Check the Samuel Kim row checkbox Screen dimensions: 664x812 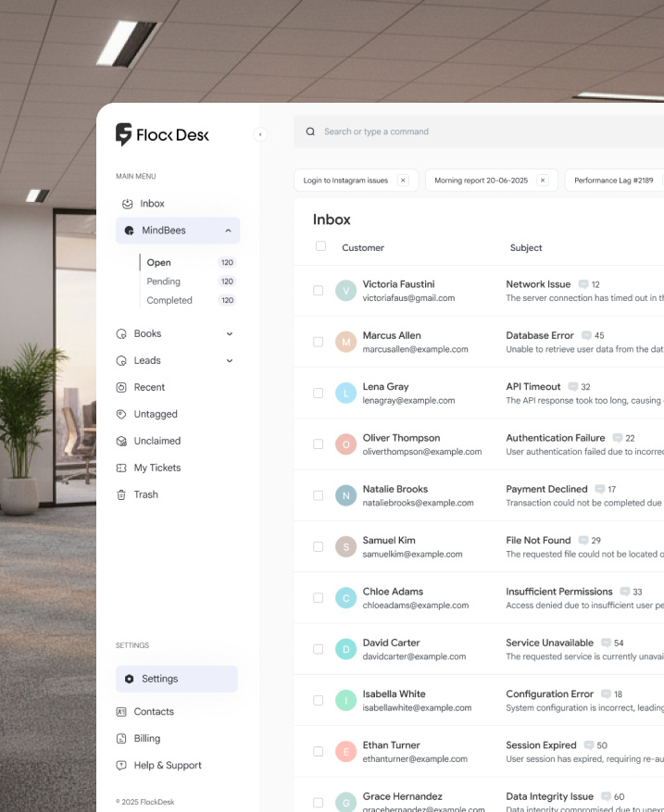(x=318, y=547)
